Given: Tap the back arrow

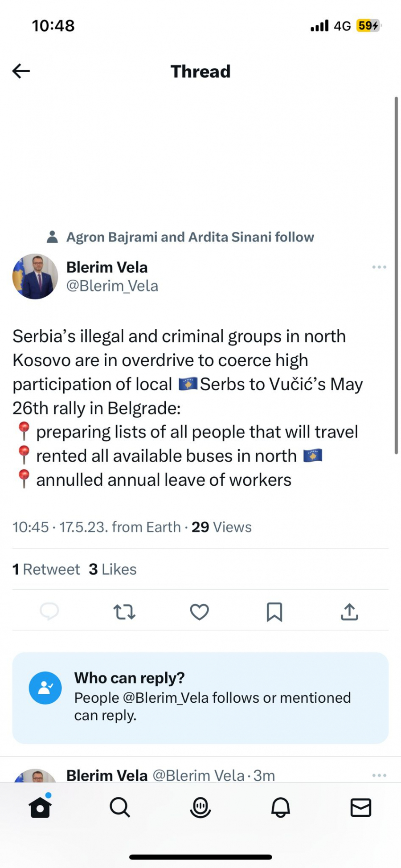Looking at the screenshot, I should pos(21,71).
